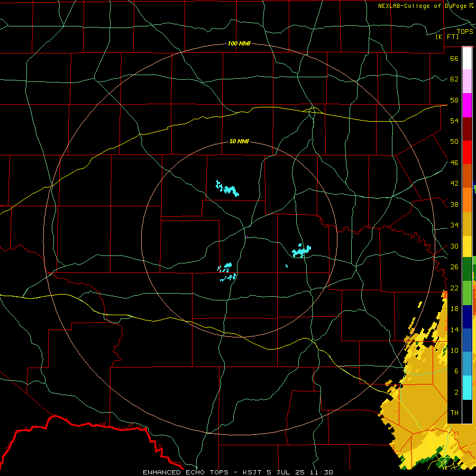Click the cyan swatch at legend bottom

tap(467, 388)
